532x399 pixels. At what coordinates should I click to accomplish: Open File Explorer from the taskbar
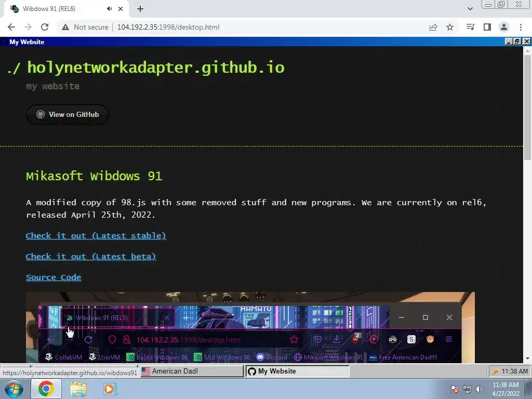point(78,389)
